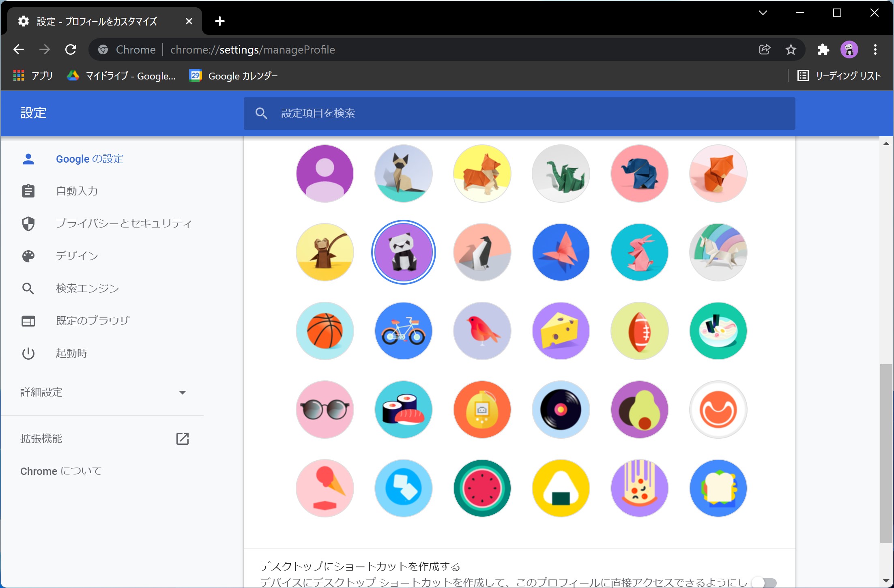Open アプリ bookmarks shortcut
Viewport: 894px width, 588px height.
point(33,75)
